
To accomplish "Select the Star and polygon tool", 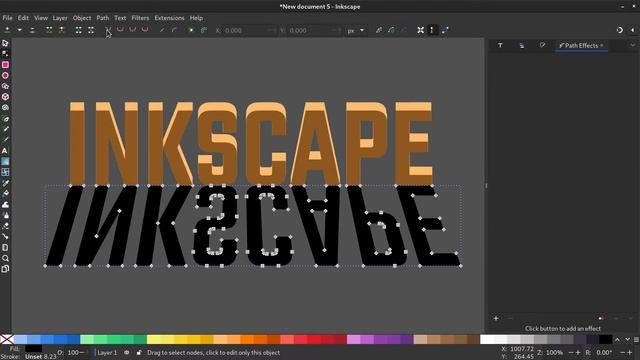I will (5, 86).
